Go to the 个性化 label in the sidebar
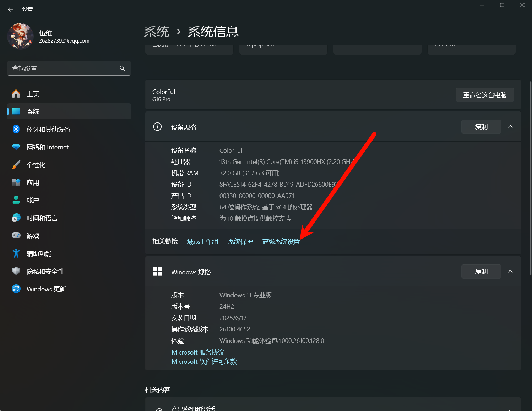The height and width of the screenshot is (411, 532). [x=36, y=165]
